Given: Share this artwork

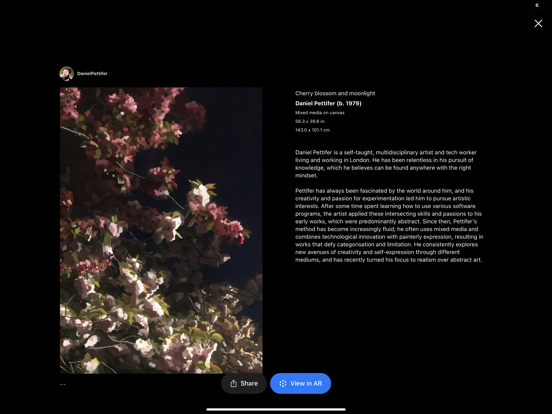Looking at the screenshot, I should pos(244,383).
